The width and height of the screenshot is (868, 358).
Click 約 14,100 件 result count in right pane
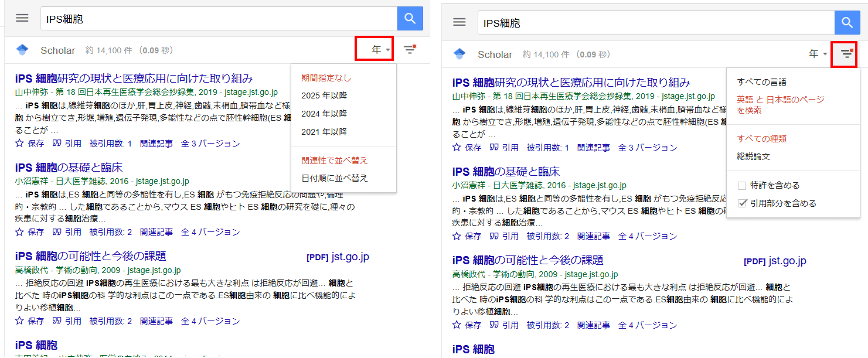546,54
